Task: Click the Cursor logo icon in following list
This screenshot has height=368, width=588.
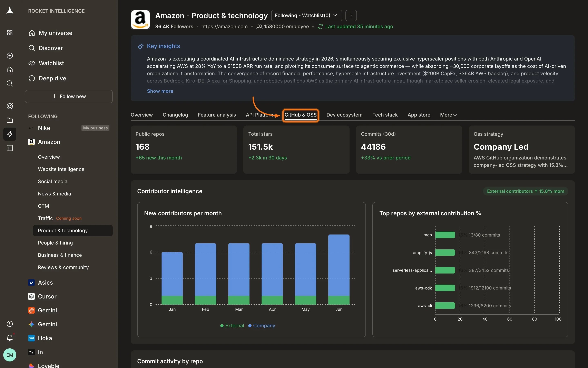Action: pos(31,296)
